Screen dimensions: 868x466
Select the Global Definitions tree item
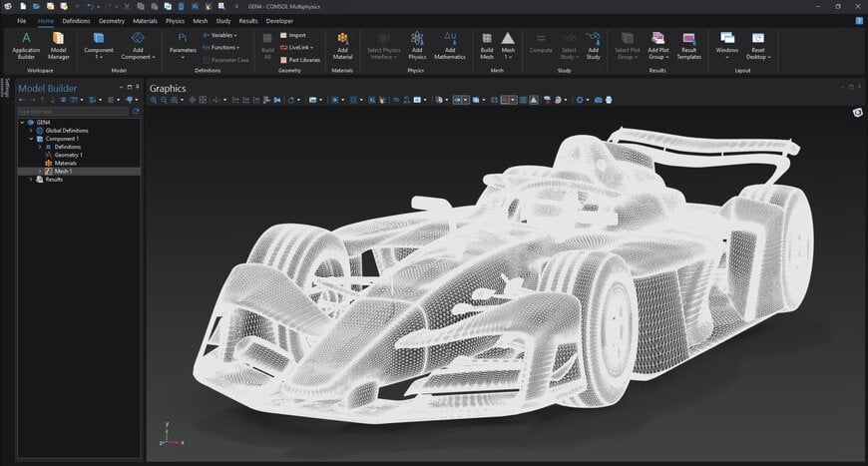pyautogui.click(x=67, y=131)
